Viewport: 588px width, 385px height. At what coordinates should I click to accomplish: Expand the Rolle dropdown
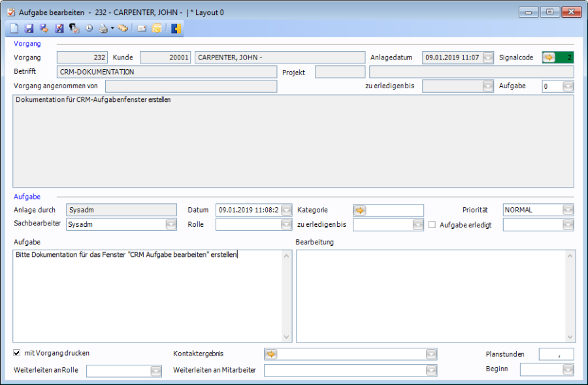tap(286, 225)
